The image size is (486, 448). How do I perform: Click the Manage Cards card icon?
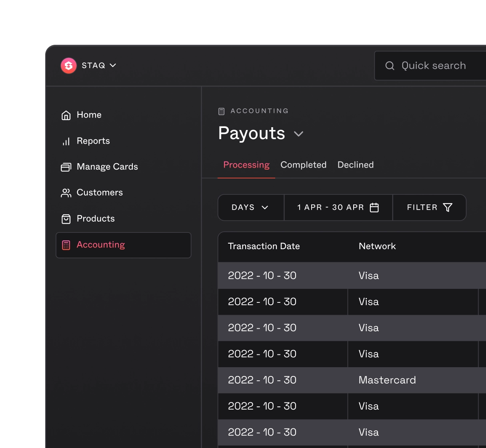pyautogui.click(x=66, y=167)
